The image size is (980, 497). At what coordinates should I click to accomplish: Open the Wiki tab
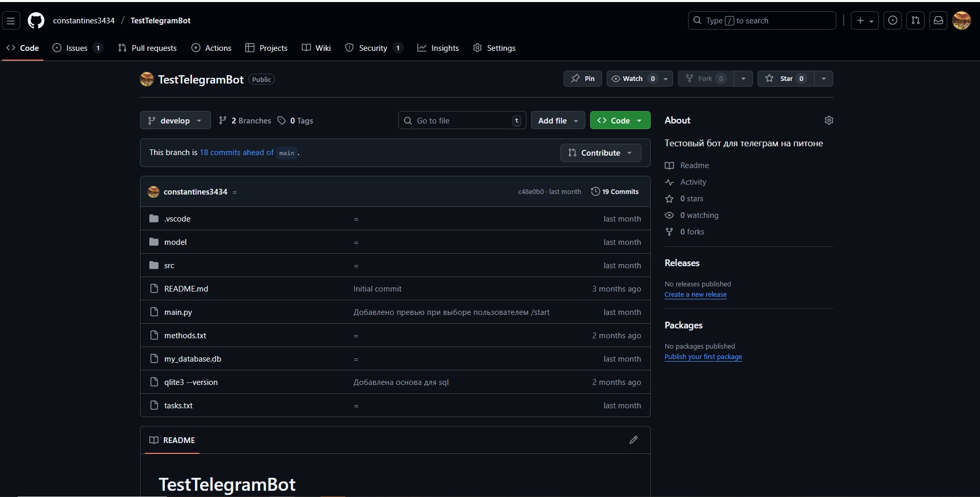tap(316, 48)
